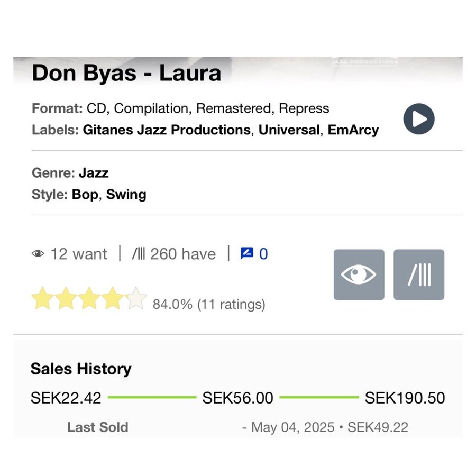This screenshot has width=476, height=476.
Task: Rate release with the third star
Action: [89, 299]
